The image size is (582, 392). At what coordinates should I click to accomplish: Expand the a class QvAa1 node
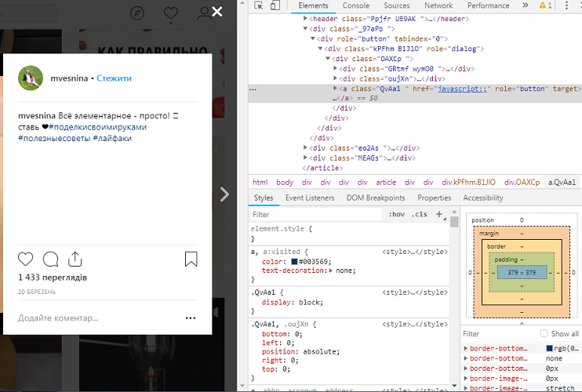point(335,89)
